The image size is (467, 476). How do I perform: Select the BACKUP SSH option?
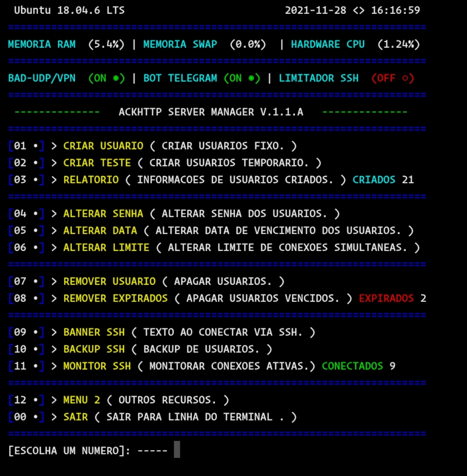pyautogui.click(x=94, y=349)
